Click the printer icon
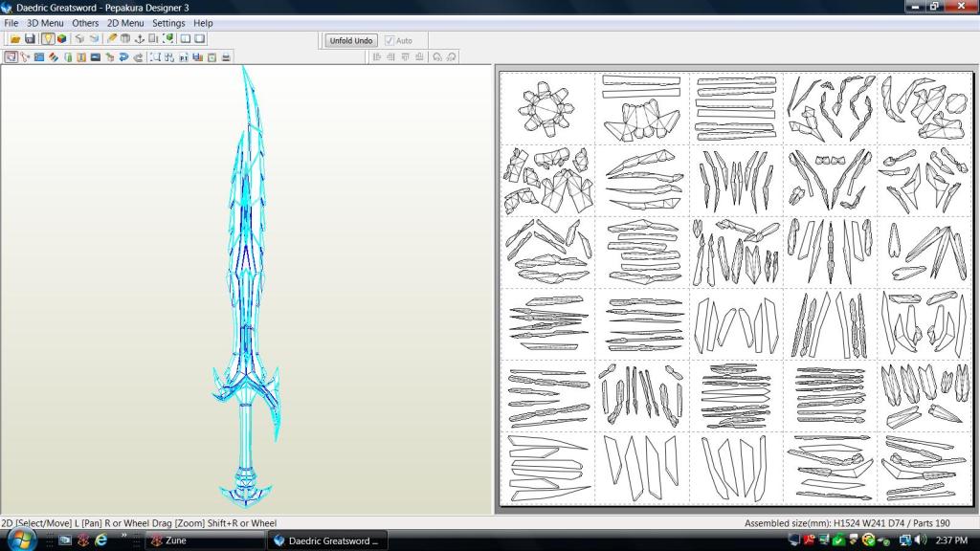Screen dimensions: 980x551 pyautogui.click(x=226, y=56)
